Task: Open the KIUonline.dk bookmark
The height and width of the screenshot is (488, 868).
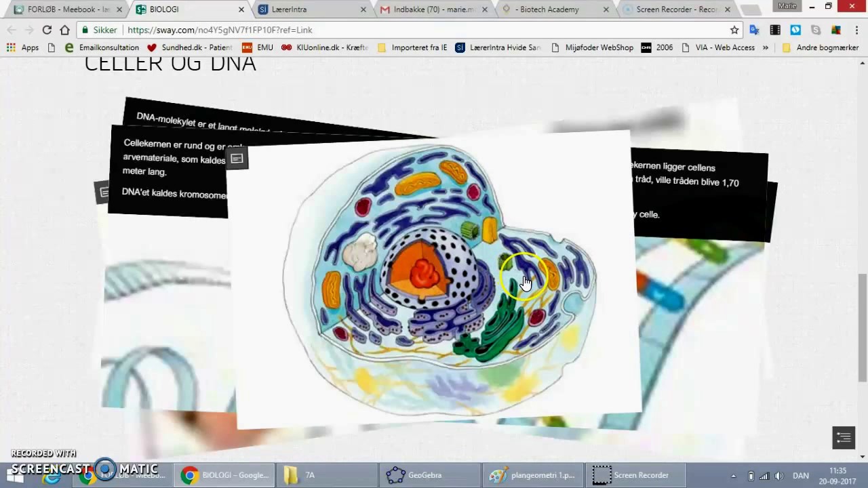Action: pyautogui.click(x=324, y=47)
